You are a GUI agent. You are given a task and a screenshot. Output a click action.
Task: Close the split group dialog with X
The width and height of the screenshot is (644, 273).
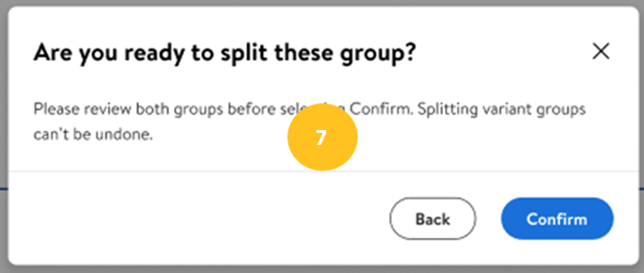pyautogui.click(x=601, y=52)
